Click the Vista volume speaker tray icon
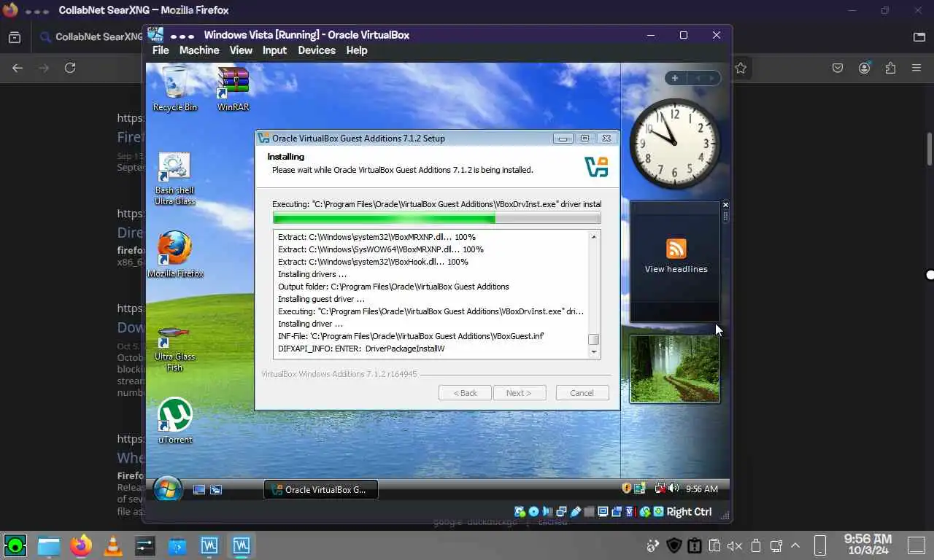The height and width of the screenshot is (560, 934). [674, 489]
